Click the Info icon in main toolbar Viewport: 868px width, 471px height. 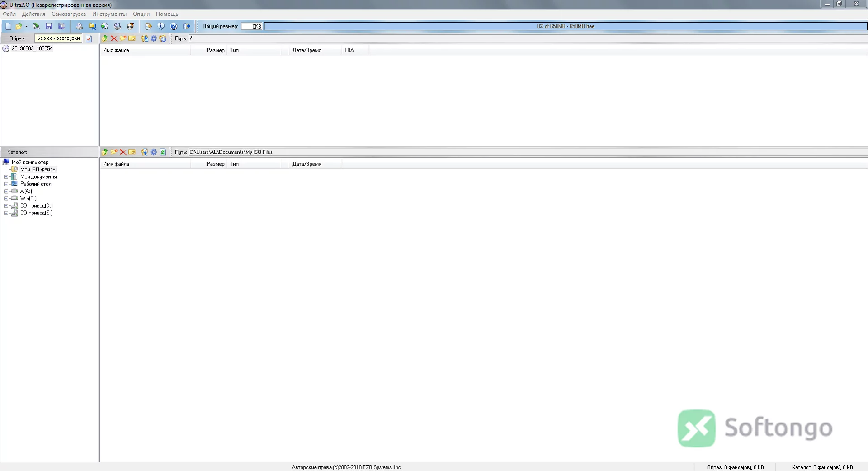pyautogui.click(x=161, y=26)
